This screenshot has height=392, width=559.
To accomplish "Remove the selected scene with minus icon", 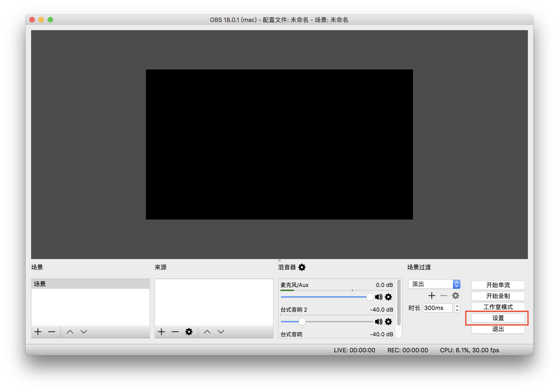I will (x=52, y=332).
